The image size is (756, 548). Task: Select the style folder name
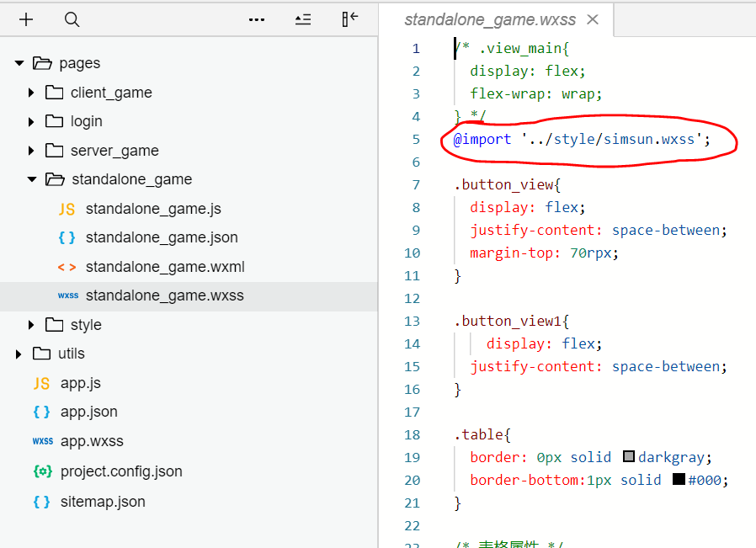(x=86, y=325)
